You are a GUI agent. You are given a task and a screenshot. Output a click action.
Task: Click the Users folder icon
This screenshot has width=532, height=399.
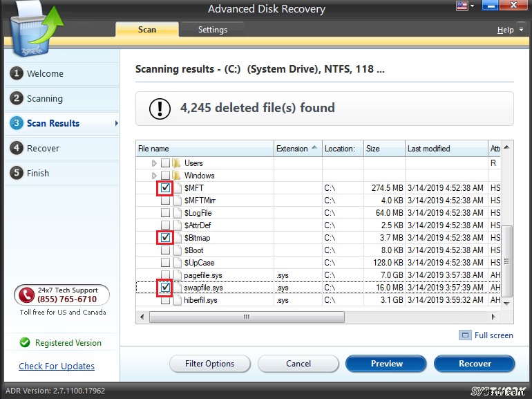click(x=178, y=163)
